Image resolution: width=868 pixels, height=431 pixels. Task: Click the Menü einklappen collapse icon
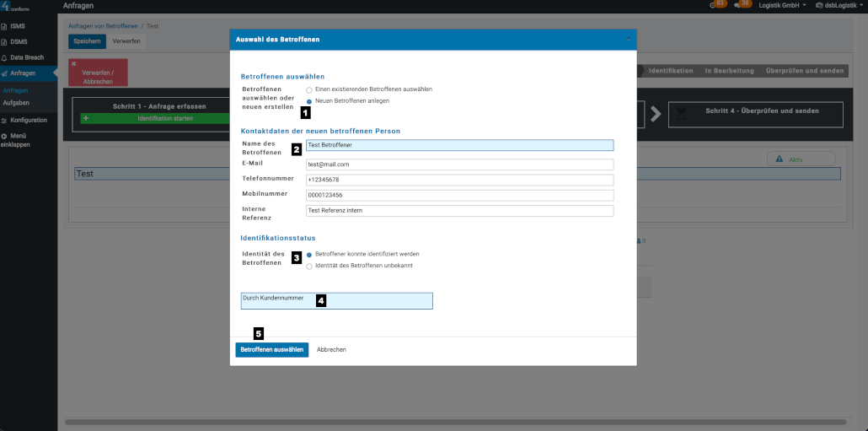click(4, 136)
